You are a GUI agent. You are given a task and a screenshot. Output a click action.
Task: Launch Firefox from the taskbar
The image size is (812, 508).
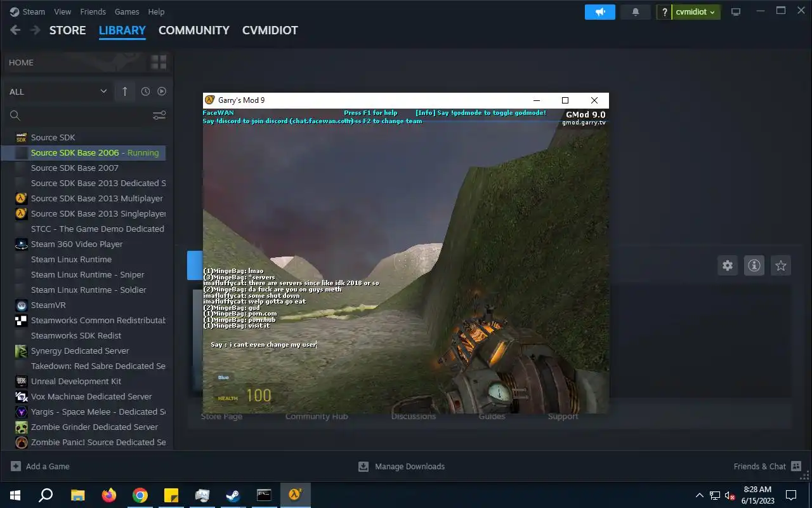click(109, 495)
